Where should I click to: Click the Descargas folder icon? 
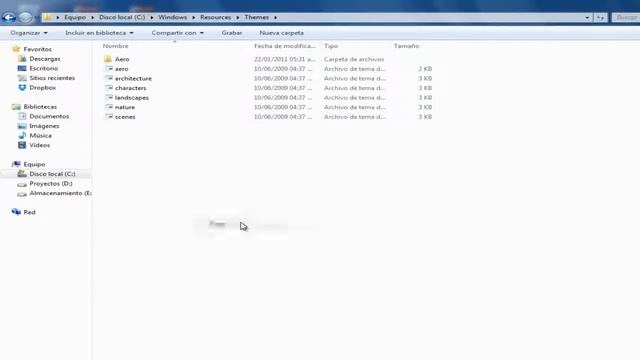point(22,59)
